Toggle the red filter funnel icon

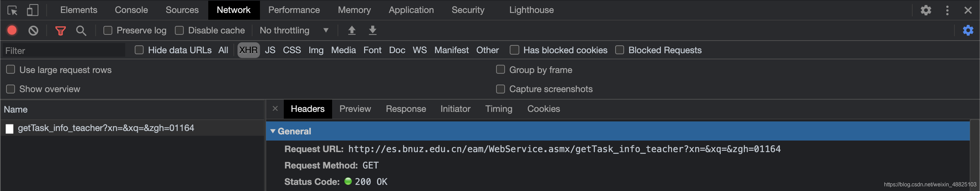[61, 30]
